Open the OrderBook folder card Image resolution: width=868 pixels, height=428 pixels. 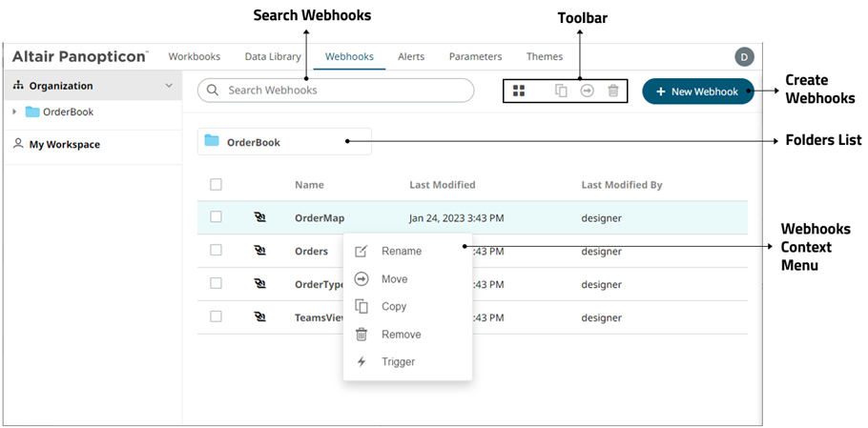[x=284, y=142]
